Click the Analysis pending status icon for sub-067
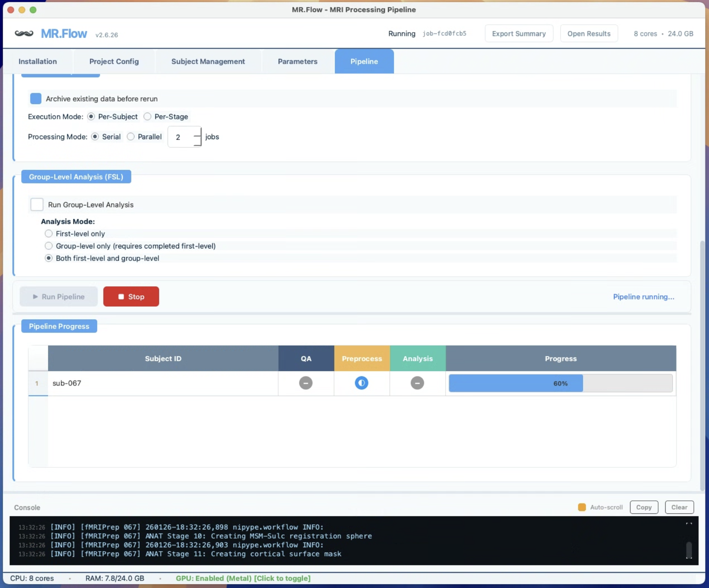The width and height of the screenshot is (709, 588). coord(417,383)
